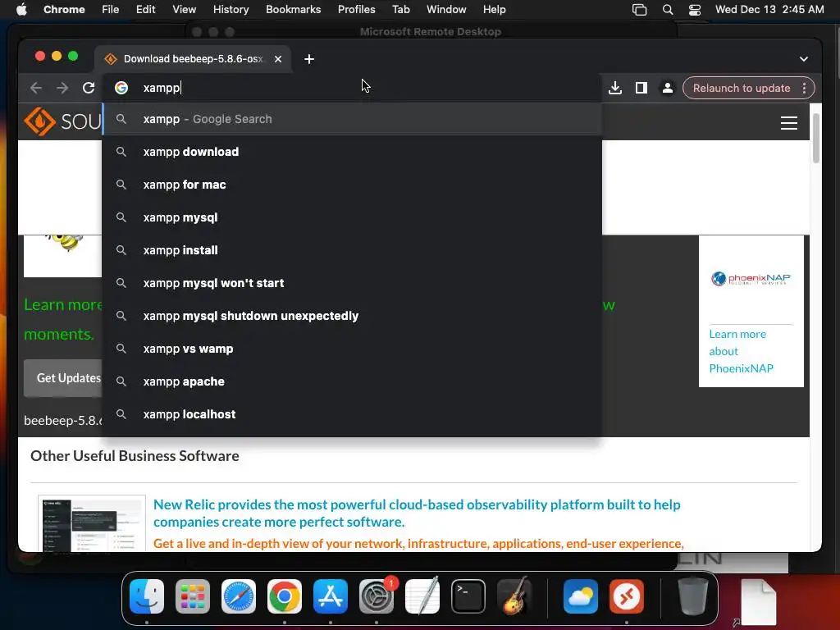Open the Bookmarks menu

pos(293,10)
